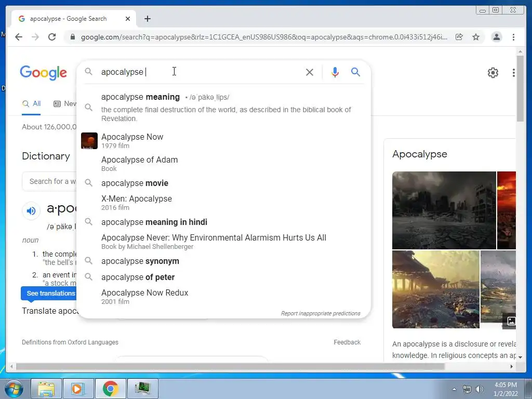532x399 pixels.
Task: Click the See translations button
Action: coord(49,294)
